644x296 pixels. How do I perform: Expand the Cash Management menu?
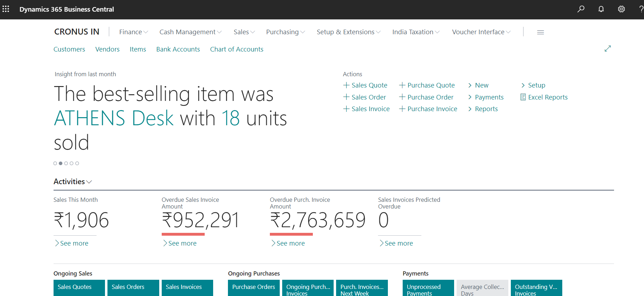pyautogui.click(x=191, y=32)
